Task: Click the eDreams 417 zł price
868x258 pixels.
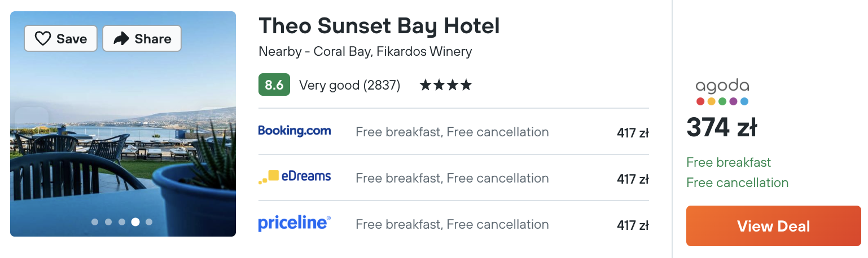Action: (633, 179)
